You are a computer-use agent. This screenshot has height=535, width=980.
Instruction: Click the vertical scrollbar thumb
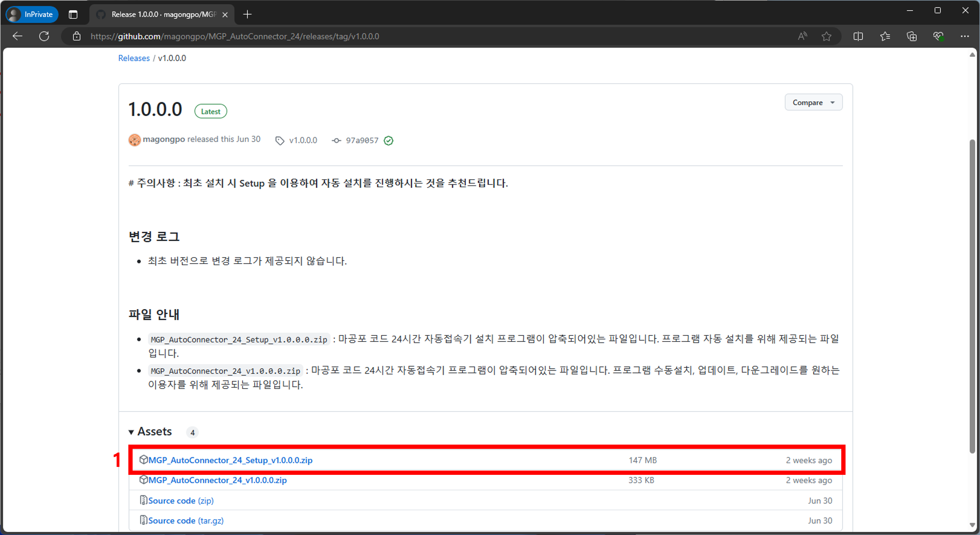(x=972, y=297)
